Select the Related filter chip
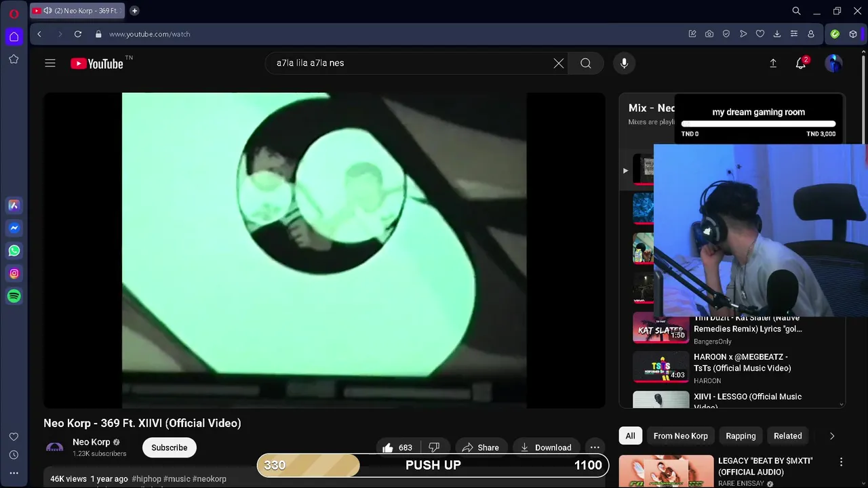 [x=788, y=436]
